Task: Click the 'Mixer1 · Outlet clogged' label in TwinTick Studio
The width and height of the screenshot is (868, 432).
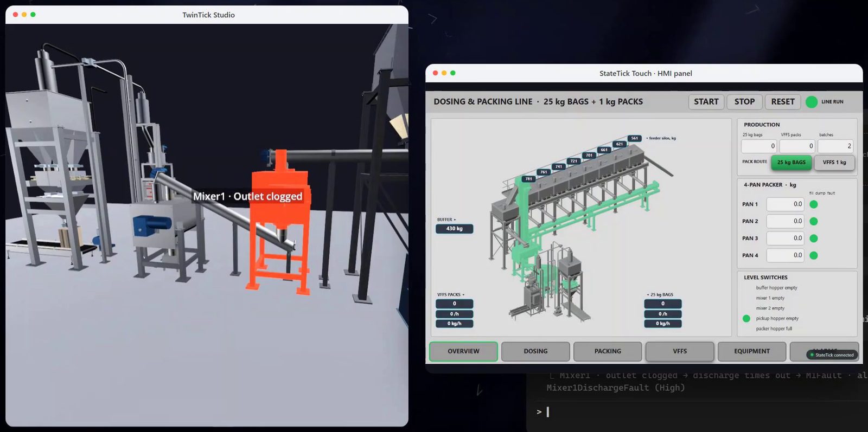Action: 247,196
